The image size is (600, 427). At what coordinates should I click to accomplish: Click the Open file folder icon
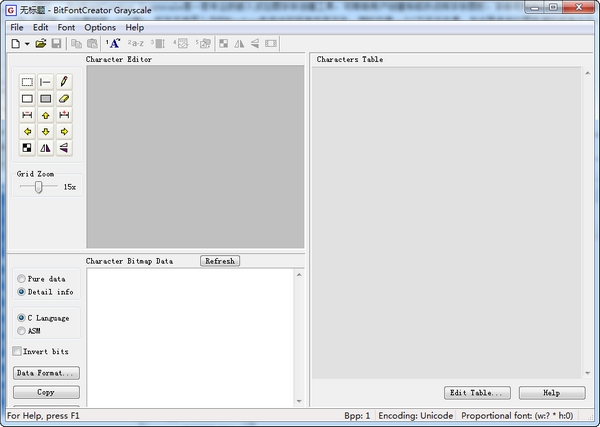[x=41, y=44]
